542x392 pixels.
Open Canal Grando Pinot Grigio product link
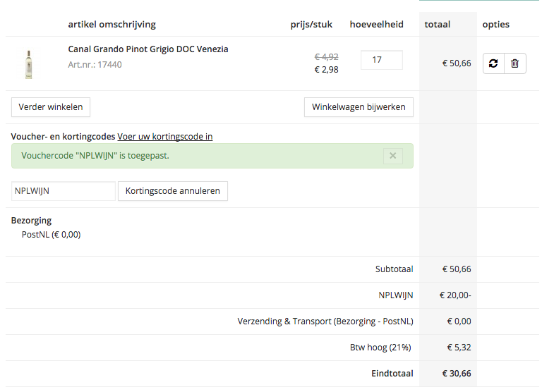point(148,49)
